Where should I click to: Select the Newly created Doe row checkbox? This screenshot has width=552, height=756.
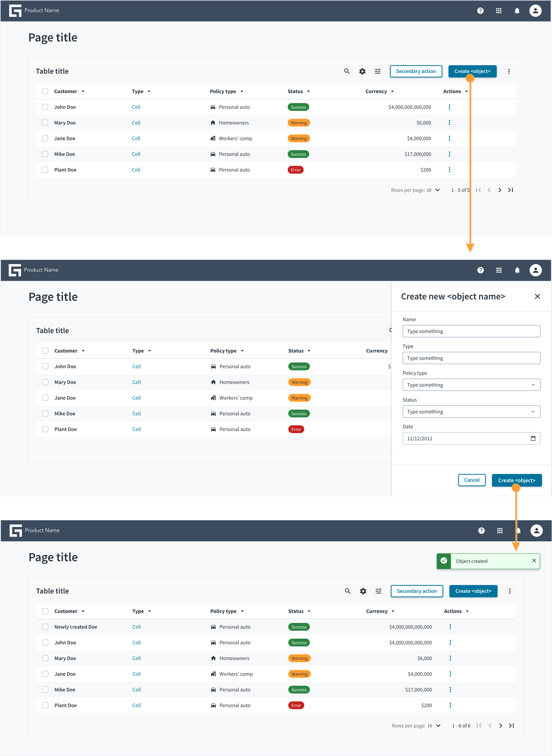[45, 627]
